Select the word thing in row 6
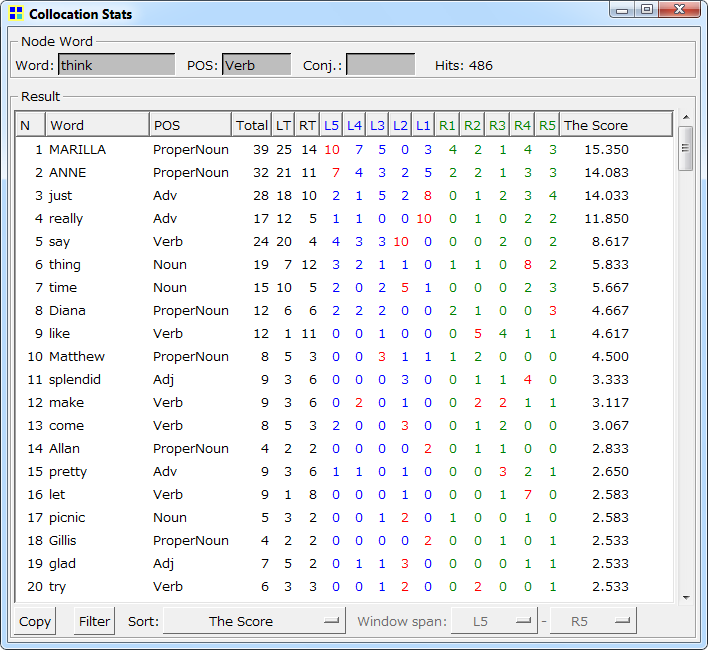708x650 pixels. click(x=65, y=265)
